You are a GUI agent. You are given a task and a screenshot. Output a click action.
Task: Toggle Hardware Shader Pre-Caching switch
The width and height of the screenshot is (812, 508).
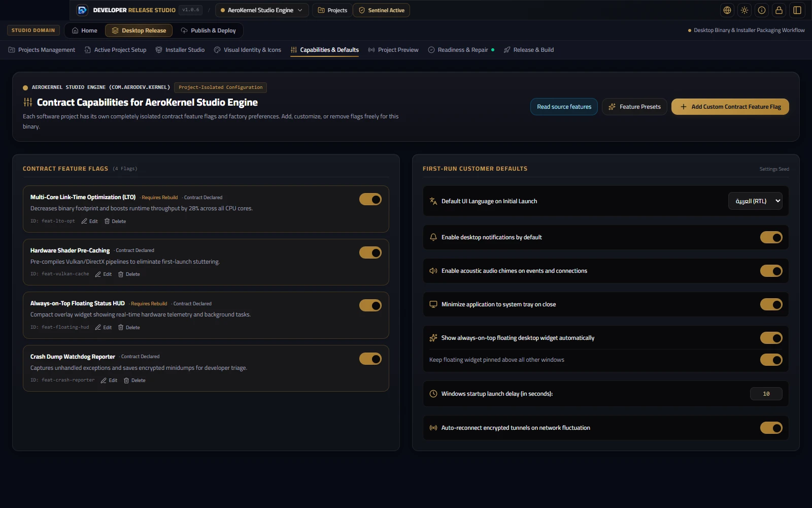[370, 252]
